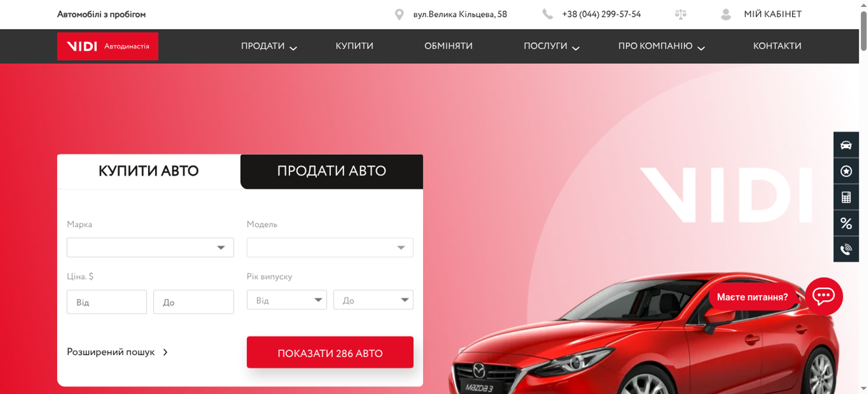Image resolution: width=868 pixels, height=394 pixels.
Task: Select the КУПИТИ АВТО tab
Action: coord(148,171)
